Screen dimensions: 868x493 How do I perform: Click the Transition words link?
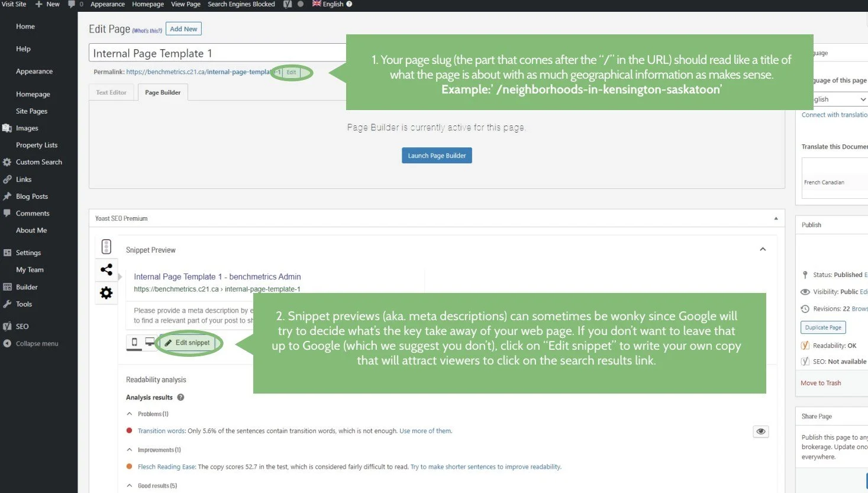(x=162, y=431)
